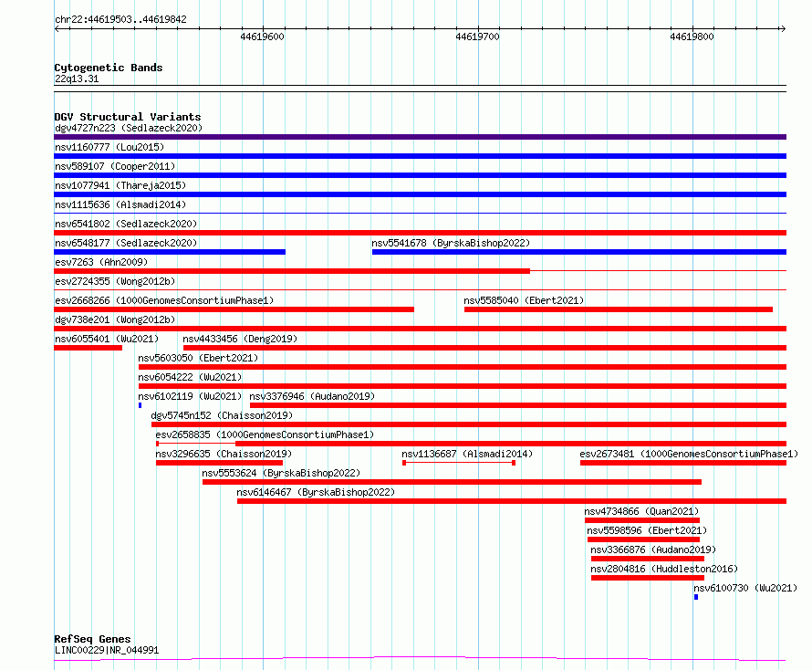812x670 pixels.
Task: Select nsv5553624 (ByrskaBishop2022) label
Action: pos(281,473)
